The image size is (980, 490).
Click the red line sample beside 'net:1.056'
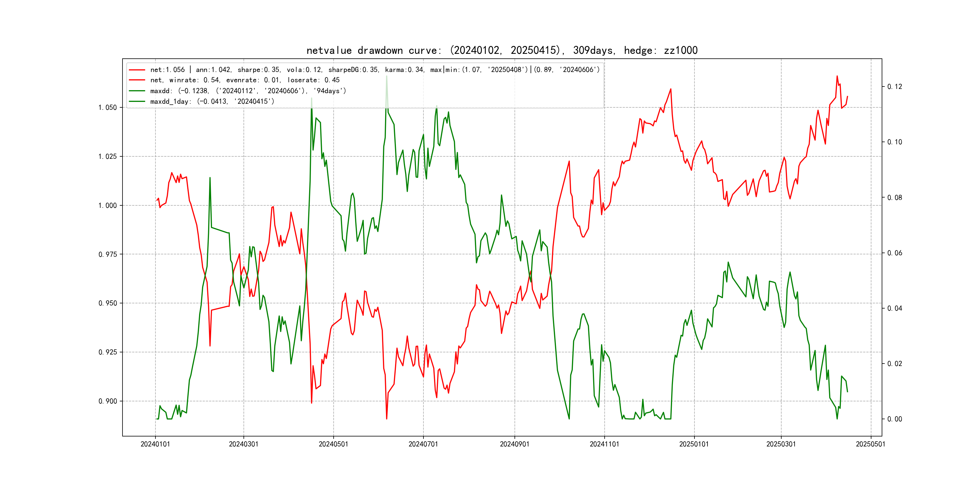pyautogui.click(x=137, y=70)
